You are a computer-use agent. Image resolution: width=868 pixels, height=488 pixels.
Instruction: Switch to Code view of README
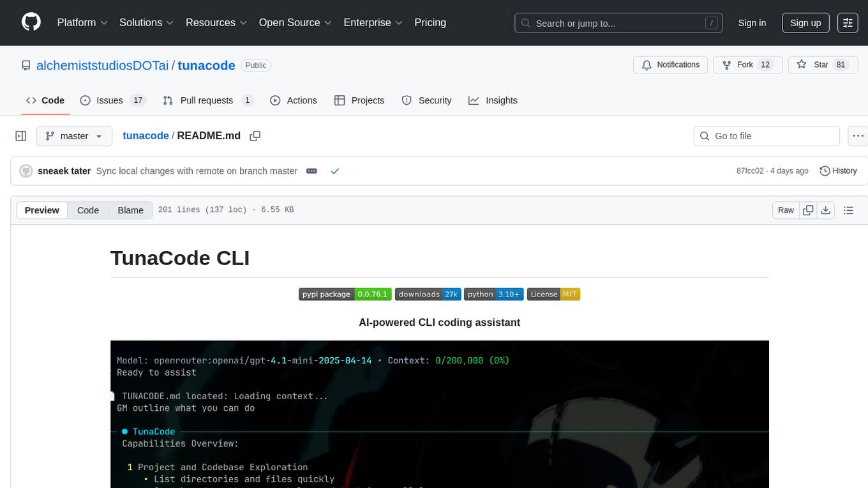pyautogui.click(x=88, y=210)
